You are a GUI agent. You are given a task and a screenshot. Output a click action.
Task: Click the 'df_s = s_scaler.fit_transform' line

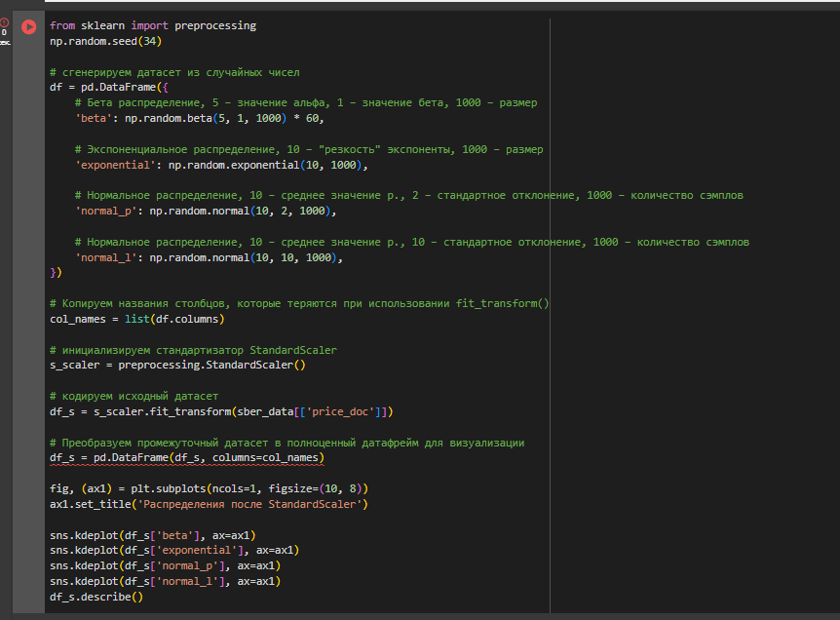tap(221, 412)
